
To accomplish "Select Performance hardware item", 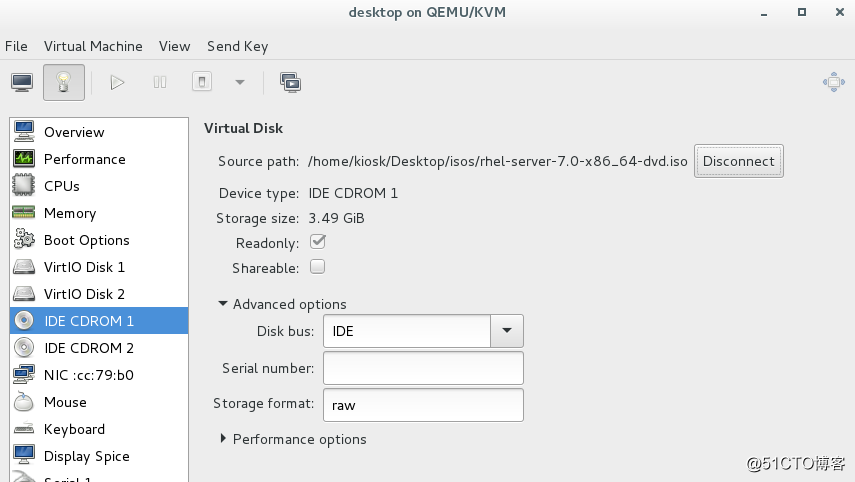I will 99,159.
